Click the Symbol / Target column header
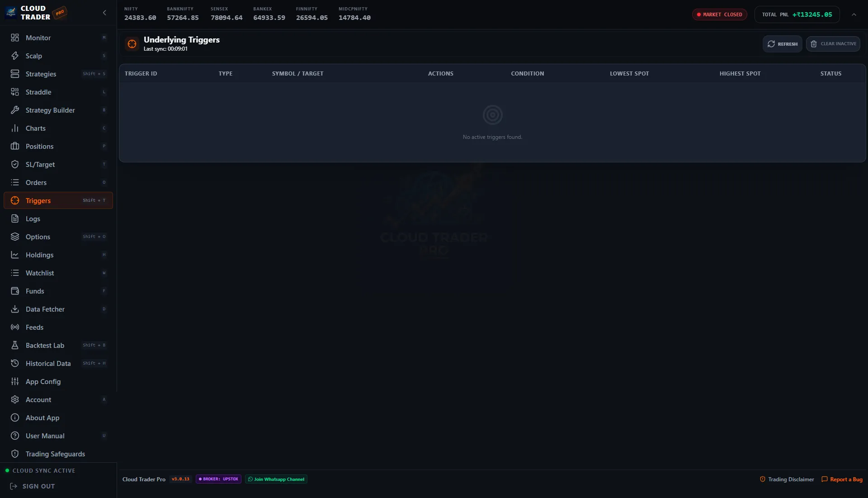 [x=298, y=73]
